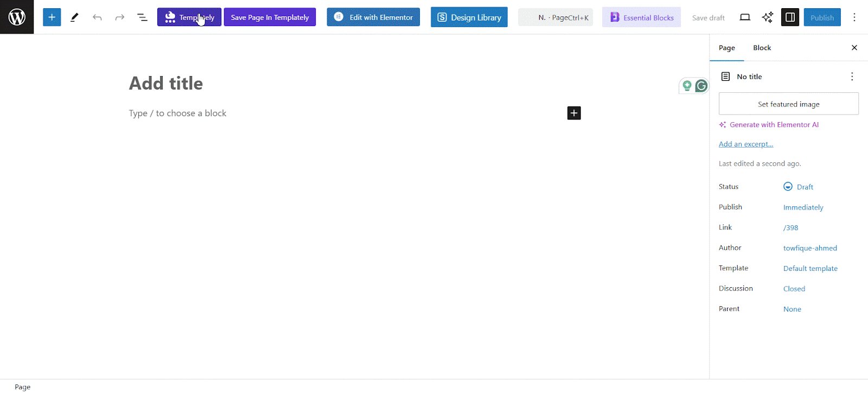Switch to the Block tab
Viewport: 868px width, 393px height.
point(762,48)
